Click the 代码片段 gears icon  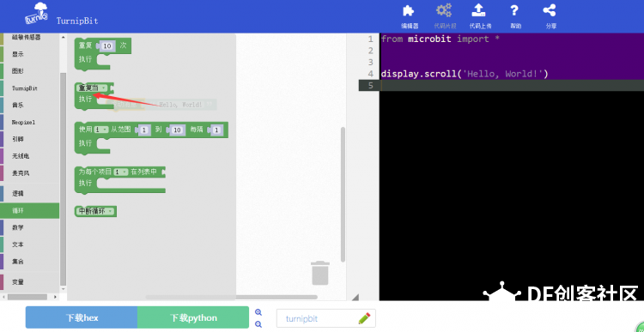tap(444, 10)
